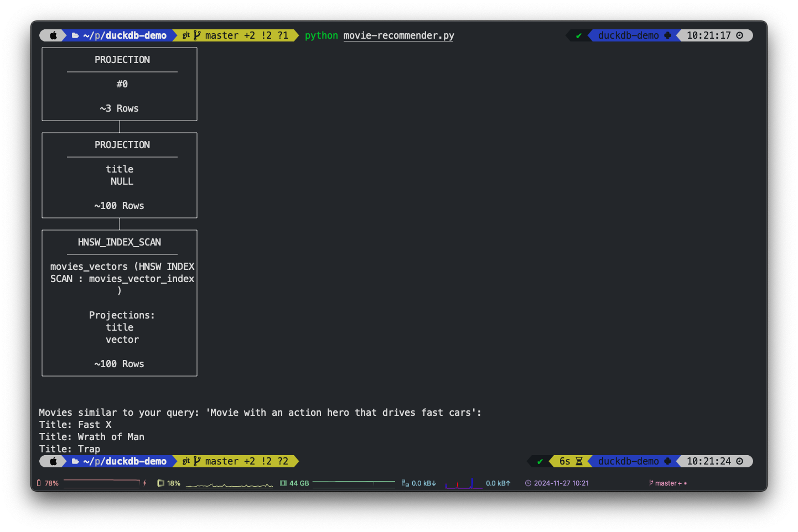Click the memory icon showing 44 GB
The image size is (798, 532).
tap(283, 483)
